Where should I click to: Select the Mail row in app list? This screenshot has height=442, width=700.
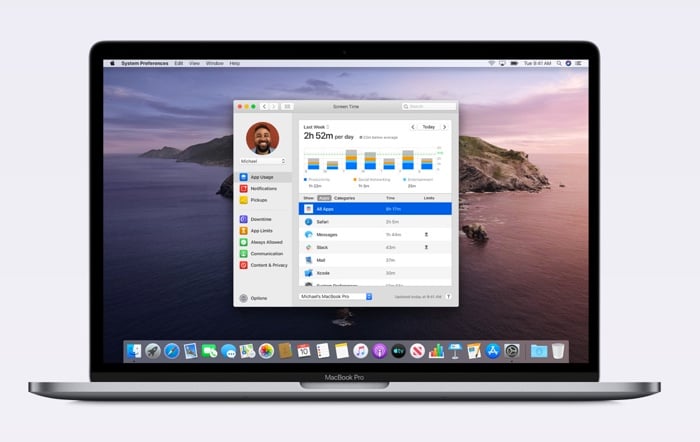pos(375,260)
